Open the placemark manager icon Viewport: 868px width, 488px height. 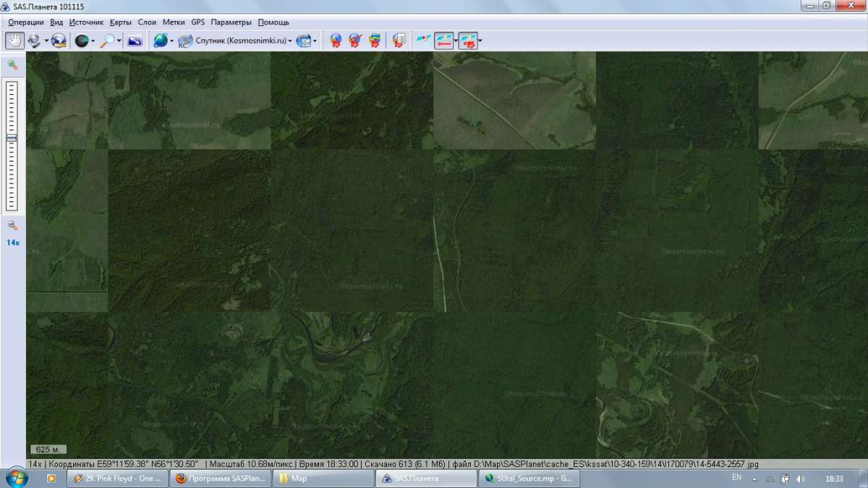pyautogui.click(x=398, y=41)
